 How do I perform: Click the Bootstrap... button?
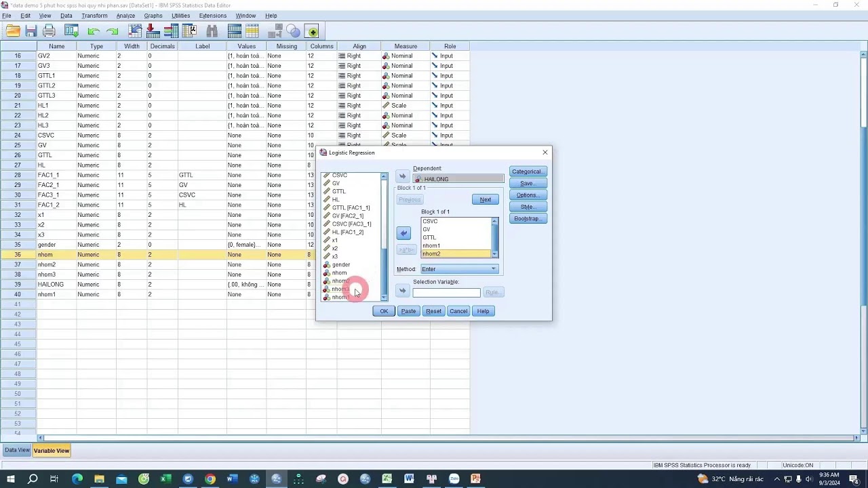[528, 218]
